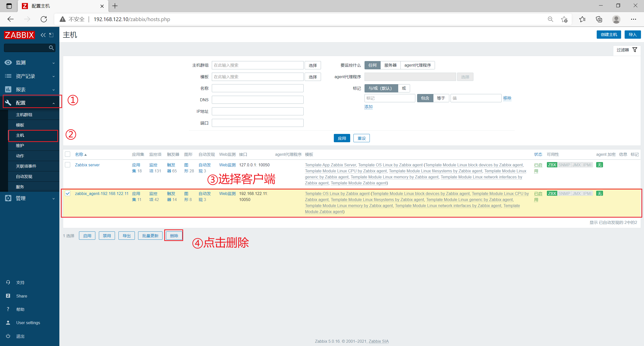
Task: Click the 导入 button
Action: point(633,34)
